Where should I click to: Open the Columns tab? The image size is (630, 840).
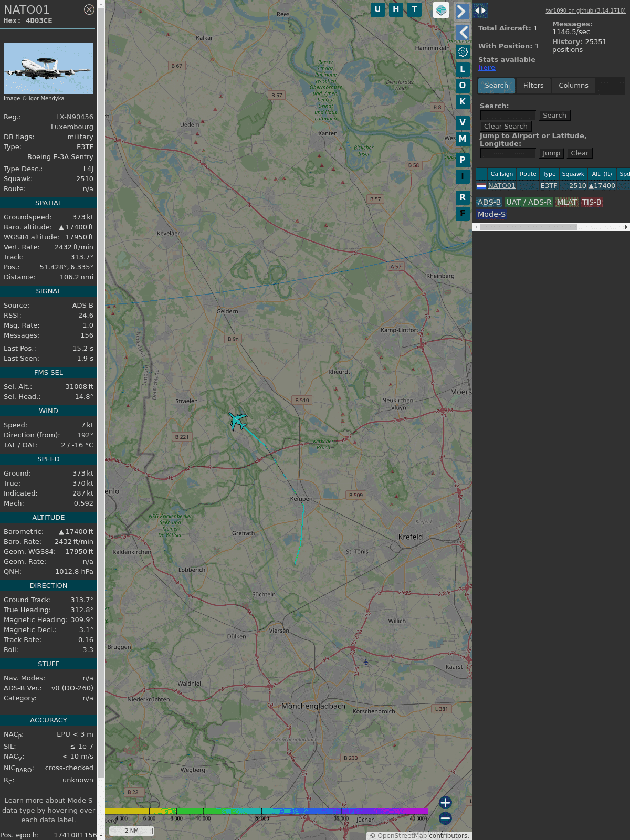point(573,86)
